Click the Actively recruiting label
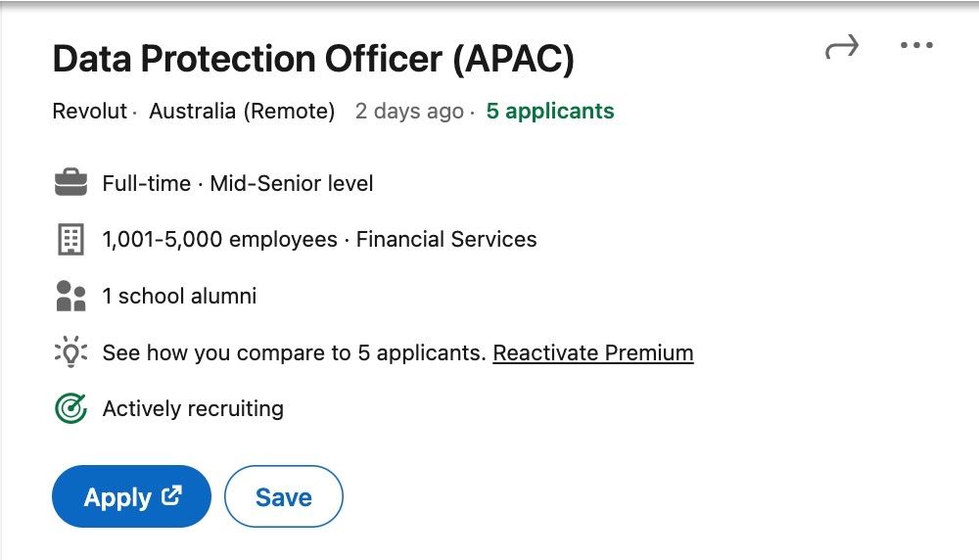979x560 pixels. tap(193, 408)
